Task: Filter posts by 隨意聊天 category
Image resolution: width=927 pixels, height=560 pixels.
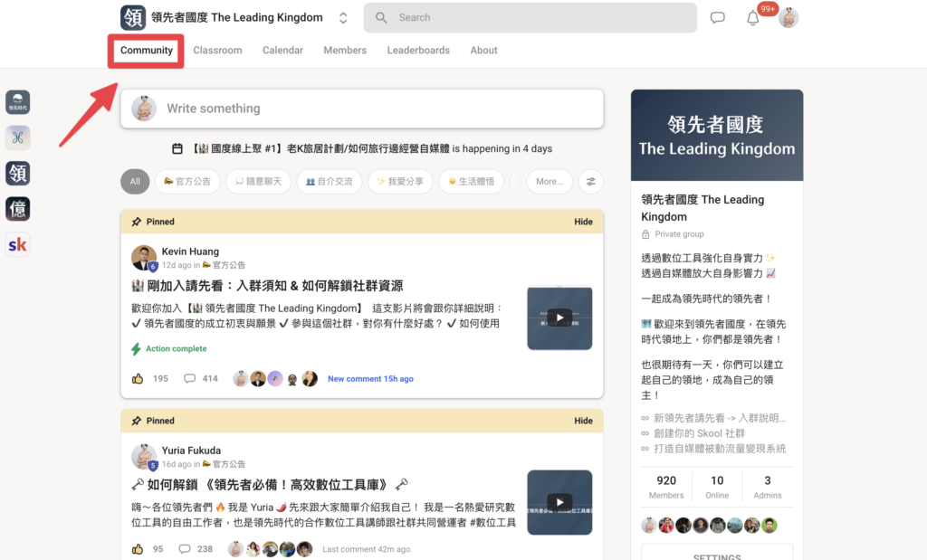Action: click(258, 181)
